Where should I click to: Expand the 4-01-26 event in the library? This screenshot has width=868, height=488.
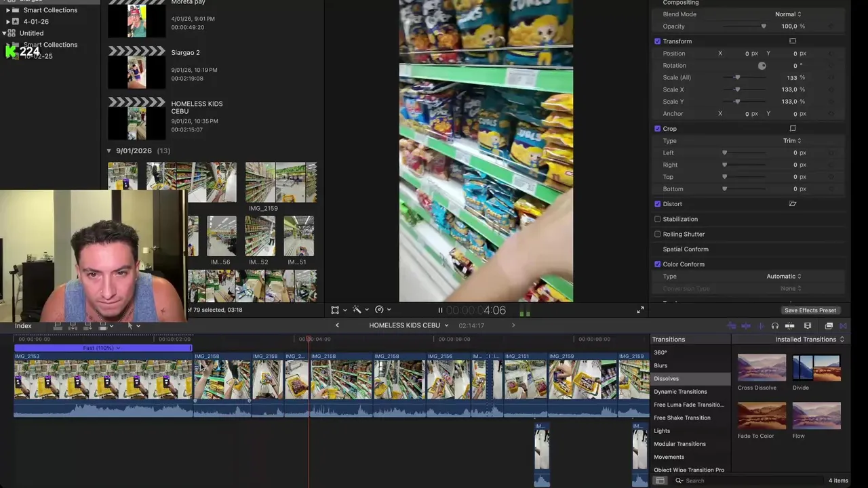click(x=7, y=22)
